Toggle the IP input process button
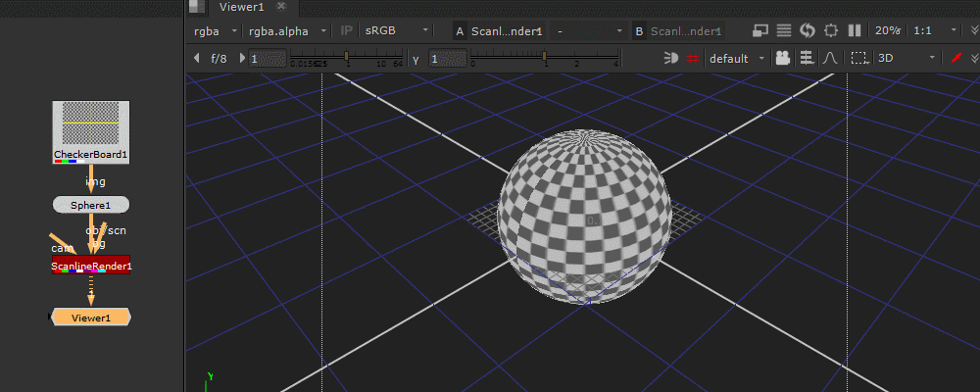Viewport: 980px width, 392px height. 346,30
